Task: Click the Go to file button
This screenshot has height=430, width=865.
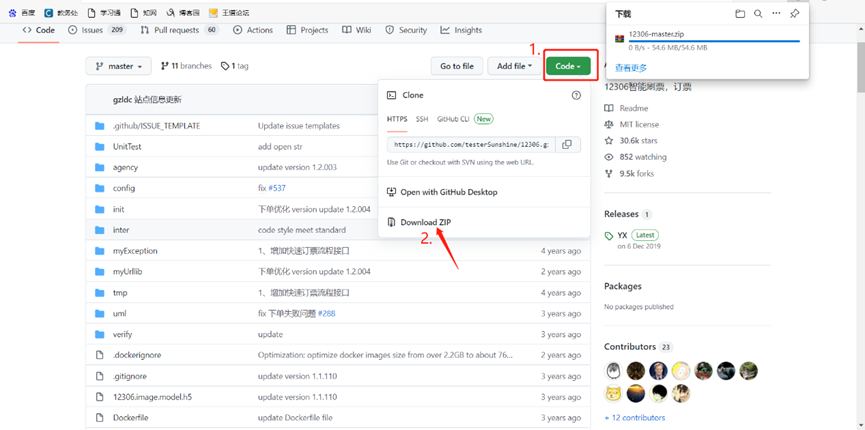Action: (457, 66)
